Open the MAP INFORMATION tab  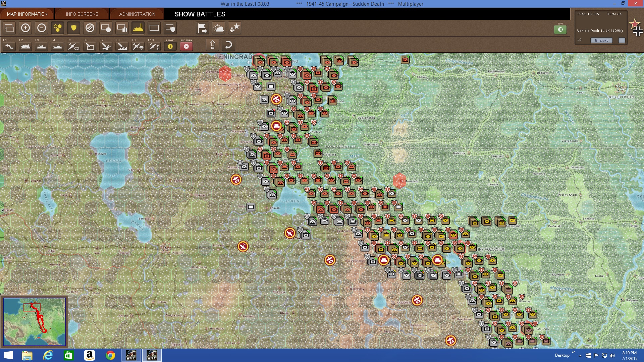27,14
